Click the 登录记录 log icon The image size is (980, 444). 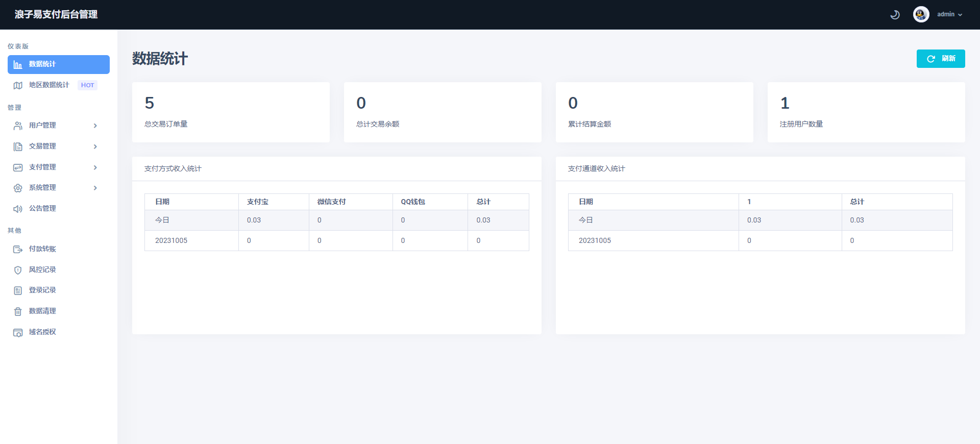pos(18,290)
